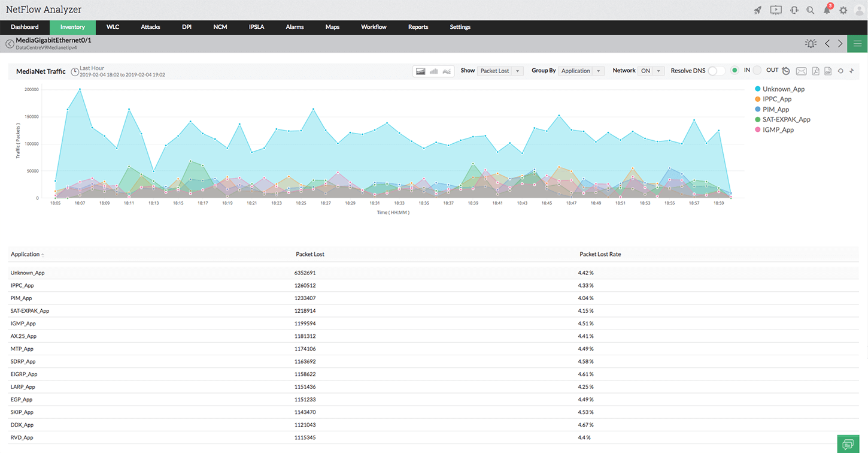
Task: Open the green hamburger menu button
Action: pyautogui.click(x=857, y=44)
